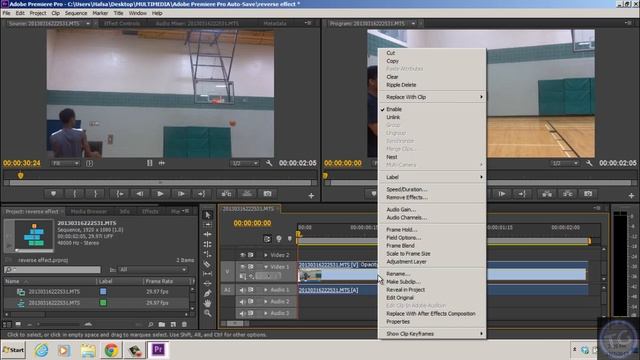Image resolution: width=640 pixels, height=360 pixels.
Task: Create new bin folder in Project panel
Action: coord(162,324)
